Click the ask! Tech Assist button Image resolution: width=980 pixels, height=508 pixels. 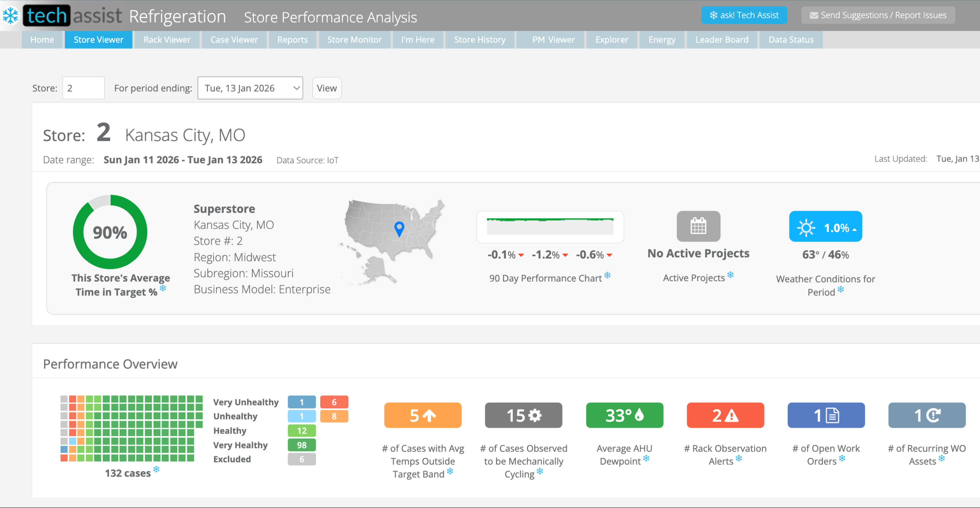[x=744, y=15]
